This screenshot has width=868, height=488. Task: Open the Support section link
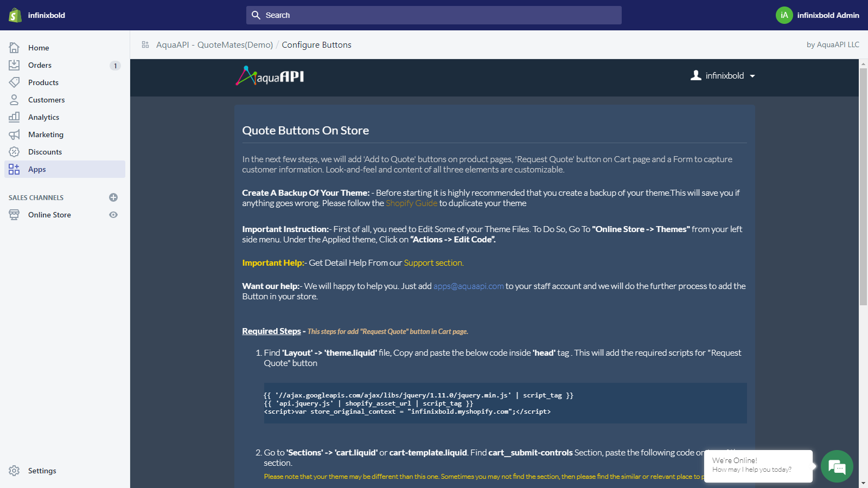tap(434, 263)
